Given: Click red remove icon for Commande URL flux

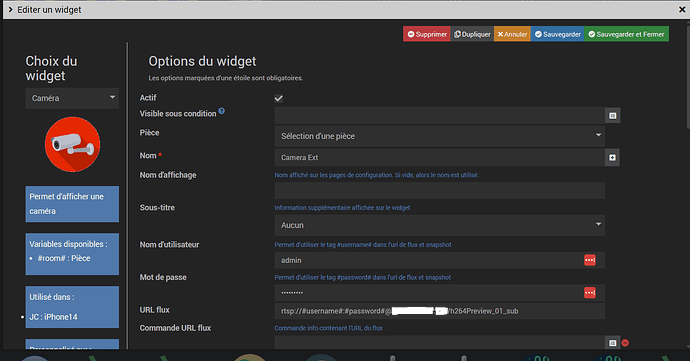Looking at the screenshot, I should pyautogui.click(x=625, y=343).
